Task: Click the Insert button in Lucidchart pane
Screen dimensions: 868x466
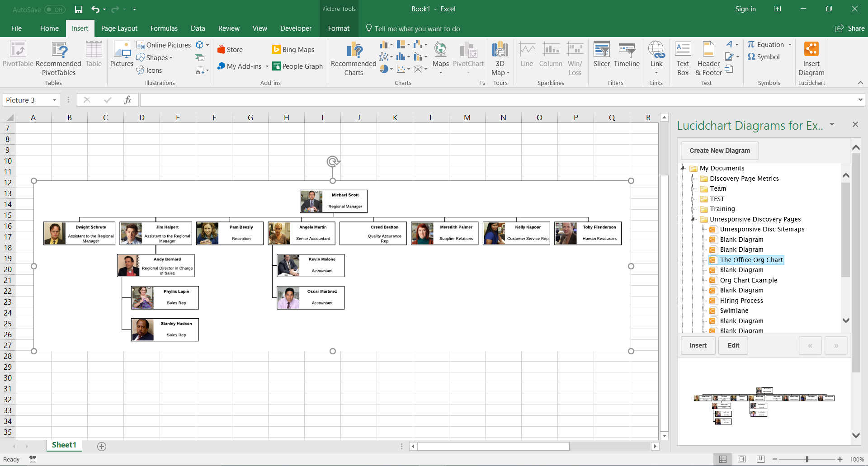Action: tap(698, 345)
